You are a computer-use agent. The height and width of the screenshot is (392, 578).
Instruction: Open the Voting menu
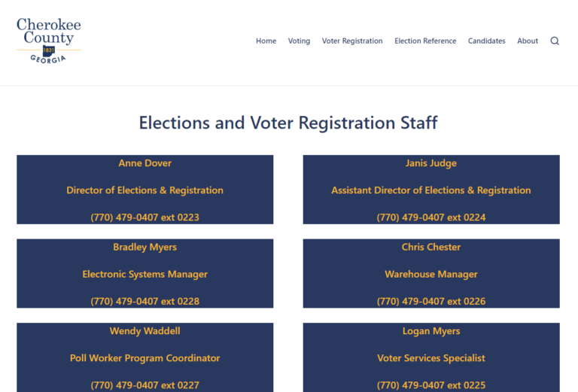299,41
